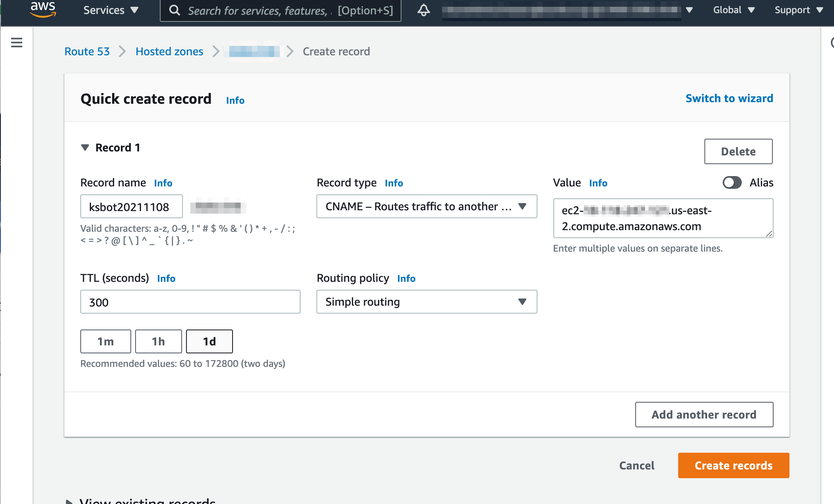
Task: Click Add another record
Action: pos(704,415)
